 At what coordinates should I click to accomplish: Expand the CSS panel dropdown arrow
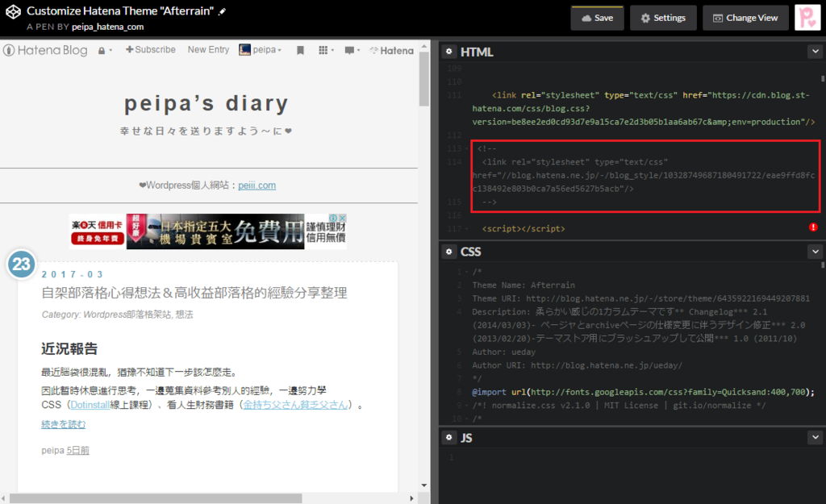coord(815,252)
